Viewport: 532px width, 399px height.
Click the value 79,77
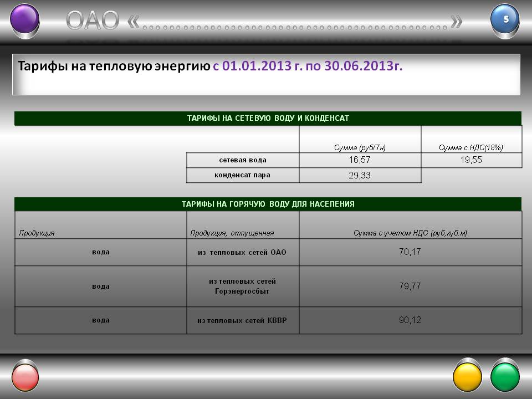tap(410, 286)
